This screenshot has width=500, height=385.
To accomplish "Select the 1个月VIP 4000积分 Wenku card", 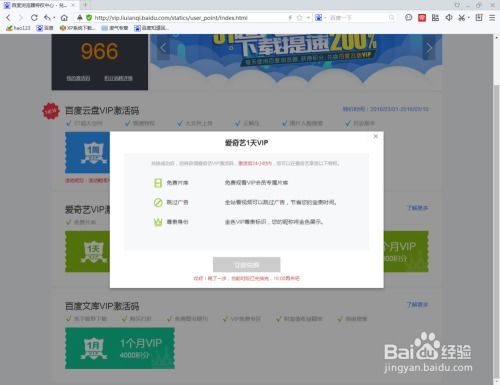I will click(120, 348).
